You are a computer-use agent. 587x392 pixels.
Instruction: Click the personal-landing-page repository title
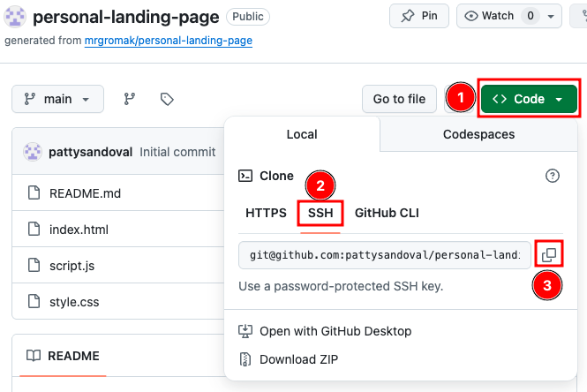tap(125, 17)
